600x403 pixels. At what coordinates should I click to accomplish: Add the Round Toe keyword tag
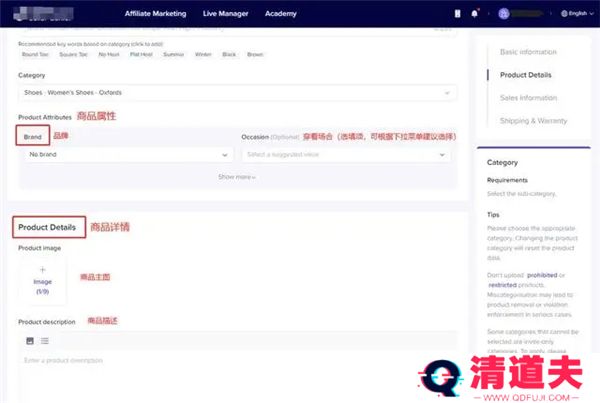[x=36, y=53]
